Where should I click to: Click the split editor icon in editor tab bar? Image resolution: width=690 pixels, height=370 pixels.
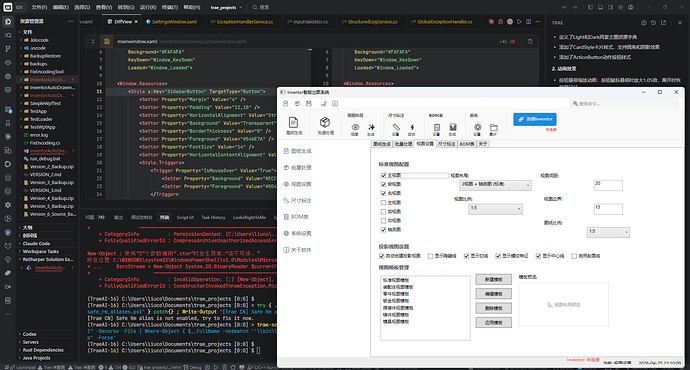click(529, 21)
